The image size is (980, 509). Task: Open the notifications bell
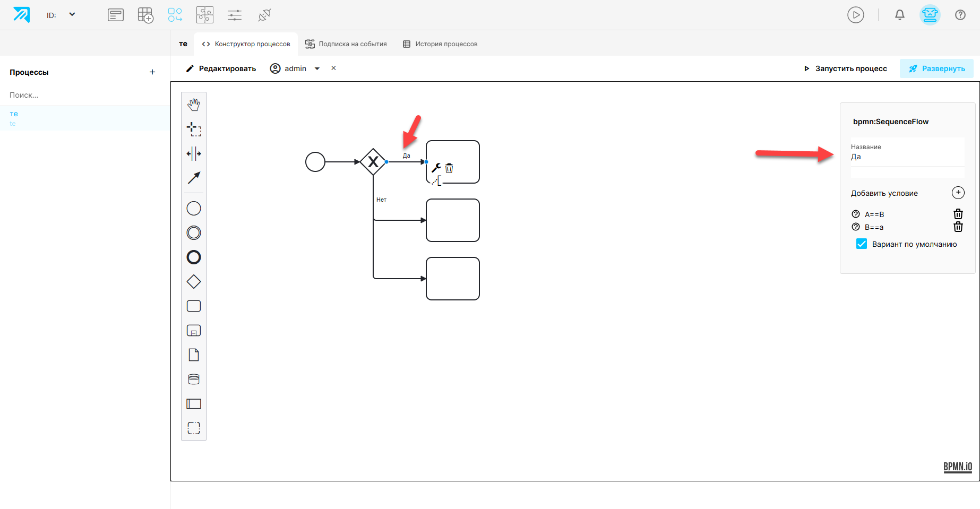click(900, 15)
